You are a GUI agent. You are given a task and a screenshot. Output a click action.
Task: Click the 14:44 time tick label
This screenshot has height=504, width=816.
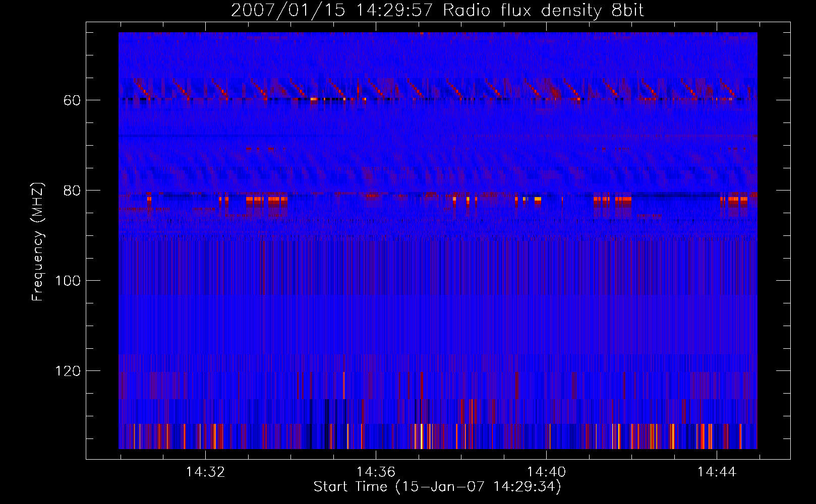coord(717,472)
